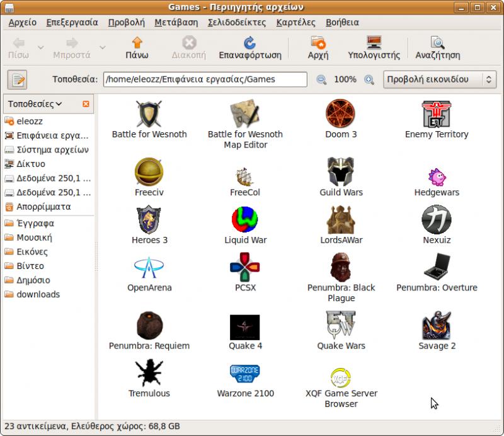Click the window menu icon in title bar
The width and height of the screenshot is (504, 436).
pyautogui.click(x=9, y=8)
